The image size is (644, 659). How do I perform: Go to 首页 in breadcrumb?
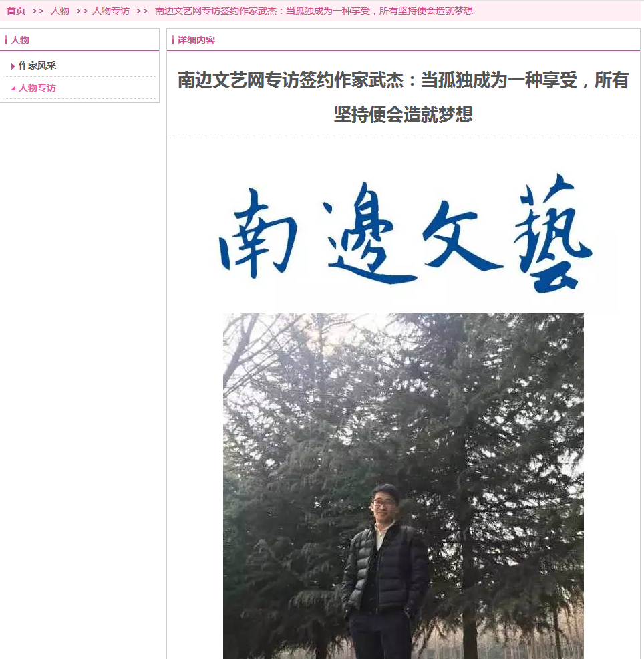pyautogui.click(x=16, y=11)
